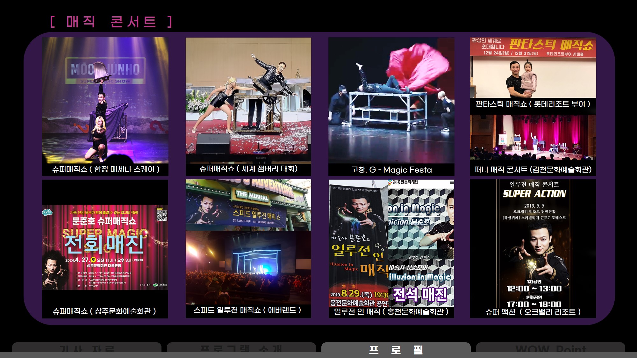Select the 고창 G-Magic Festa photo
This screenshot has height=364, width=637.
pyautogui.click(x=391, y=100)
